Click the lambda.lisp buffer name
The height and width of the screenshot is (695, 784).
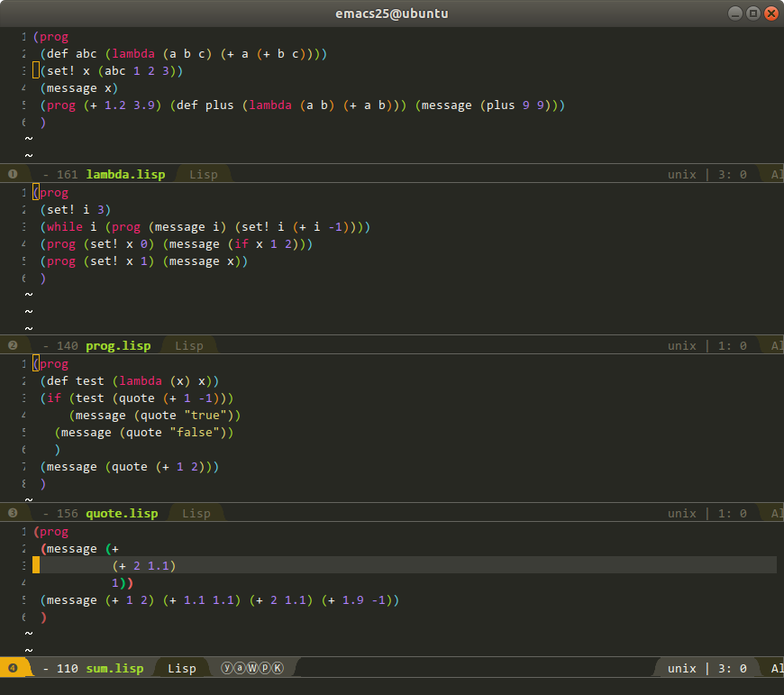[125, 174]
